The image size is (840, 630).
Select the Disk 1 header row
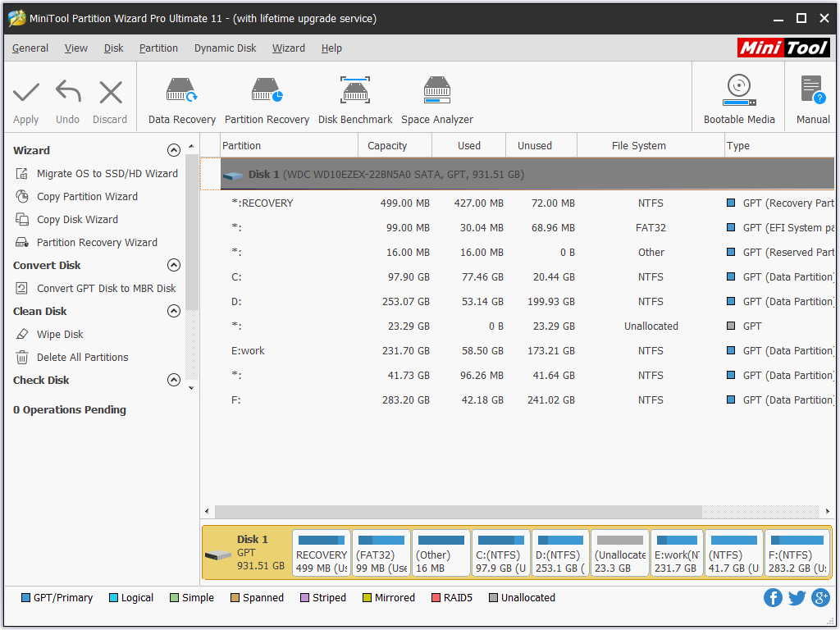[x=527, y=174]
